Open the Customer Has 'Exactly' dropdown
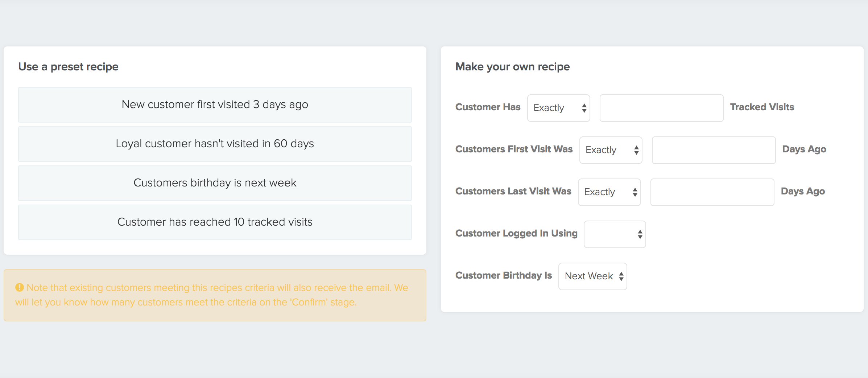 (x=558, y=108)
